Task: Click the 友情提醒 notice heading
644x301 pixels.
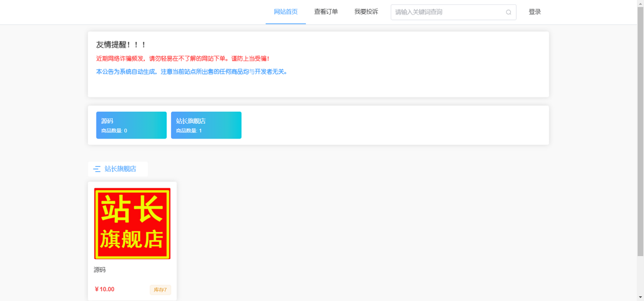Action: [x=121, y=45]
